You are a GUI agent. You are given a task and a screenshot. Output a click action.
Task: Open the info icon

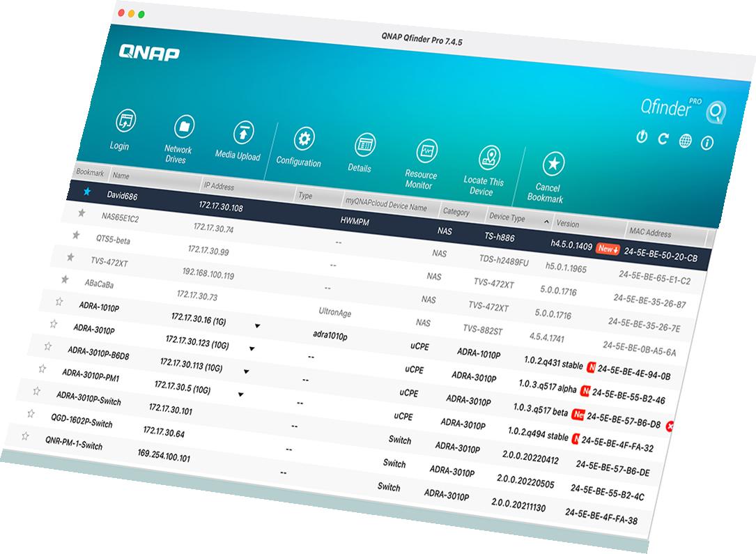tap(707, 143)
